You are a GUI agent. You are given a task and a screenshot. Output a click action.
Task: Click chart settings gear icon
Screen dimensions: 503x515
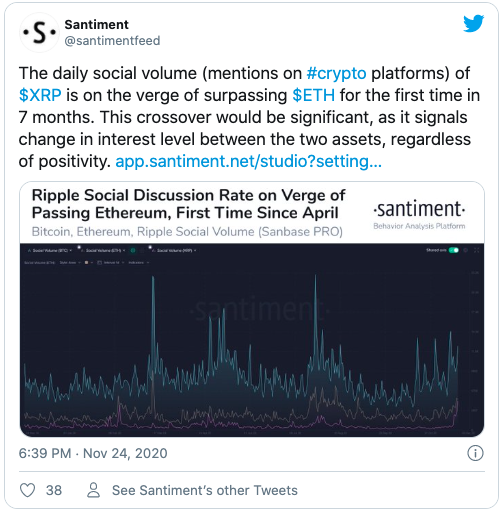click(466, 250)
